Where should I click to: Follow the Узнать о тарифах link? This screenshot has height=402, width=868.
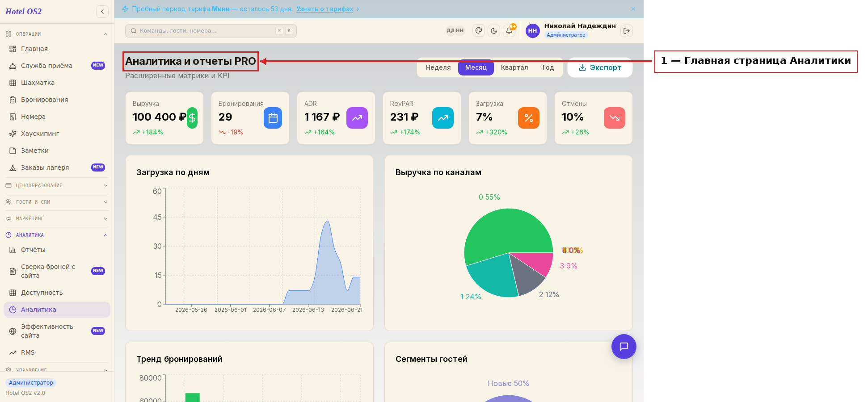(x=324, y=9)
